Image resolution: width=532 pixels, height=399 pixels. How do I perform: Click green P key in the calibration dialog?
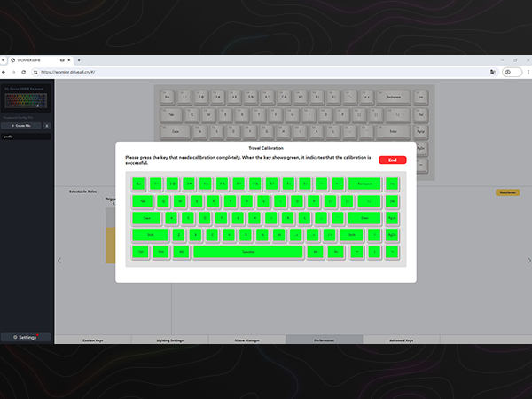click(x=314, y=201)
